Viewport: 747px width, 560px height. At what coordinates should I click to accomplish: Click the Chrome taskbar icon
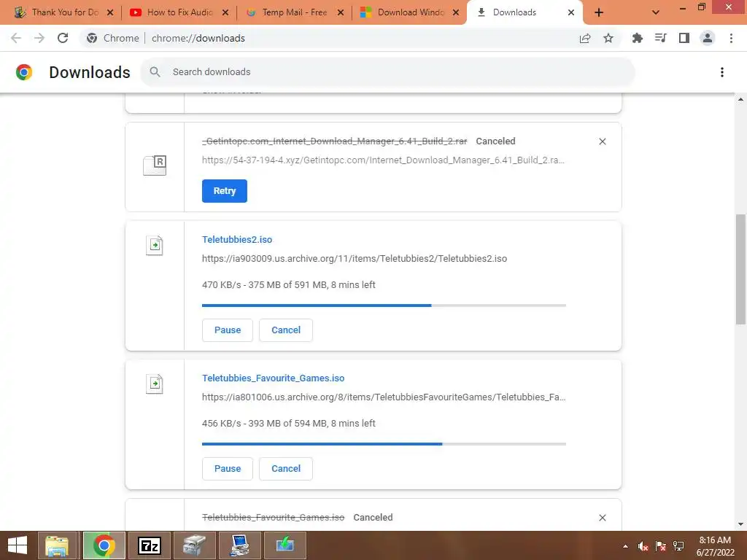pos(104,545)
